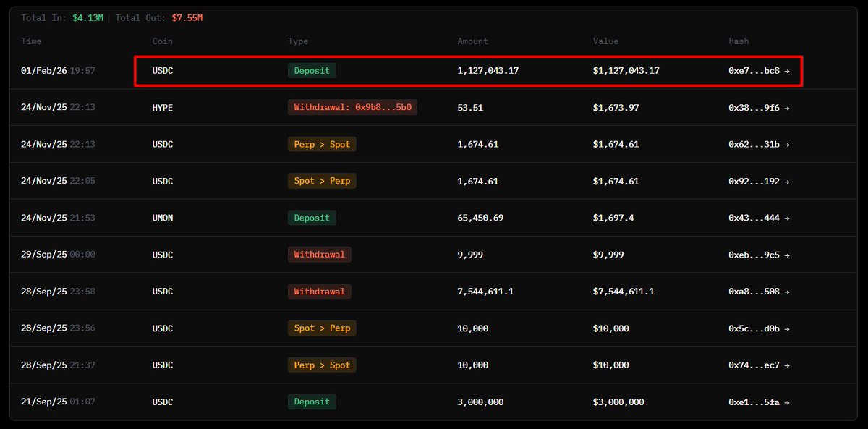The image size is (868, 429).
Task: Click hash link 0x62...31b
Action: coord(759,145)
